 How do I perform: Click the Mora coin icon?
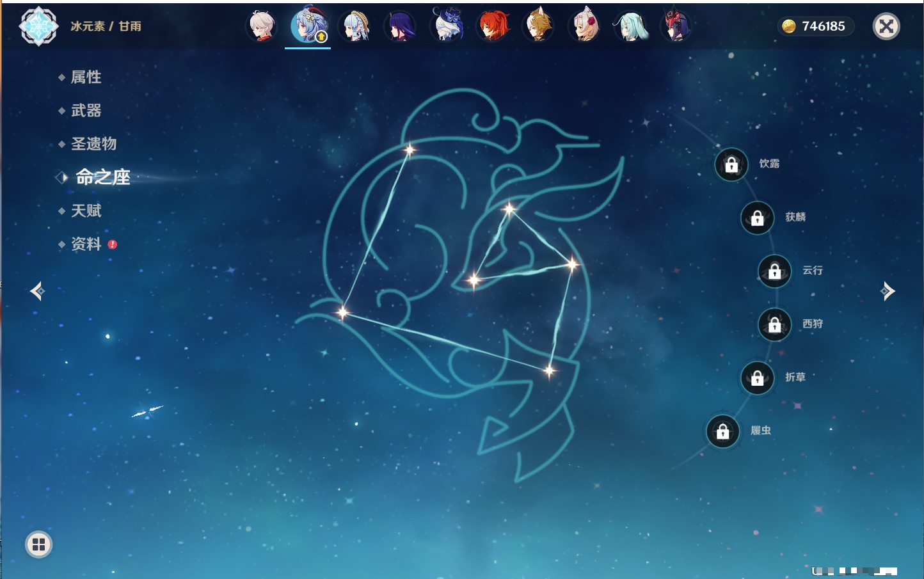(x=789, y=26)
